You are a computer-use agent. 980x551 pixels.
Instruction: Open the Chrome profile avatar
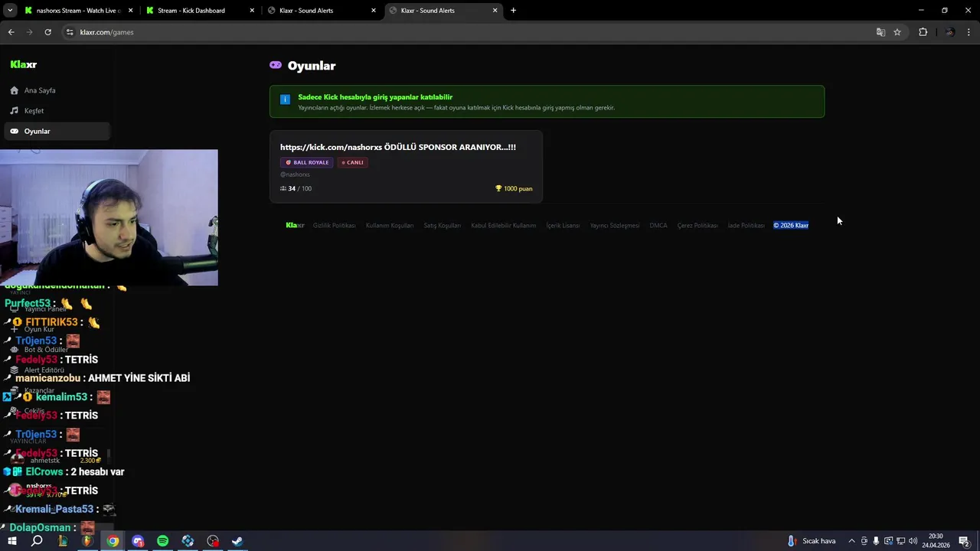click(x=950, y=32)
